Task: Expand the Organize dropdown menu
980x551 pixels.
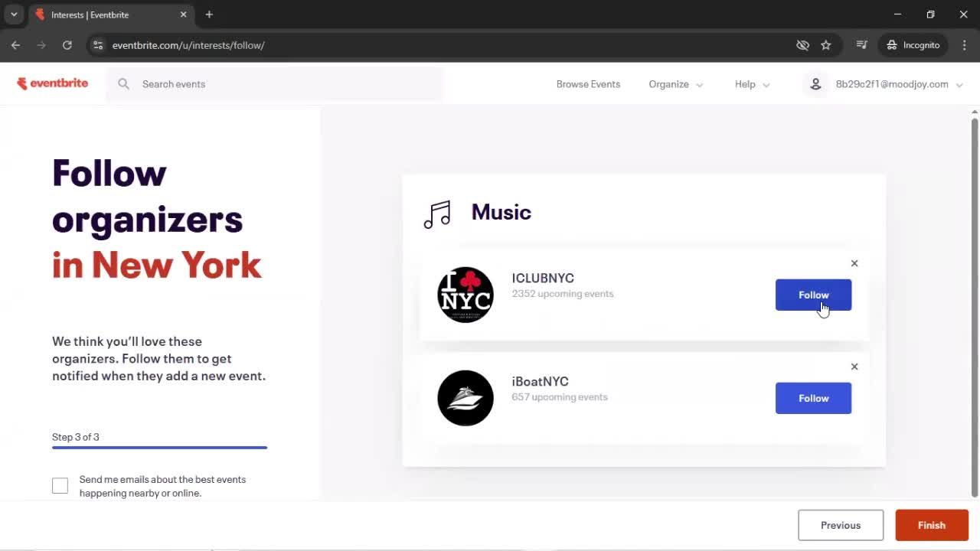Action: tap(676, 84)
